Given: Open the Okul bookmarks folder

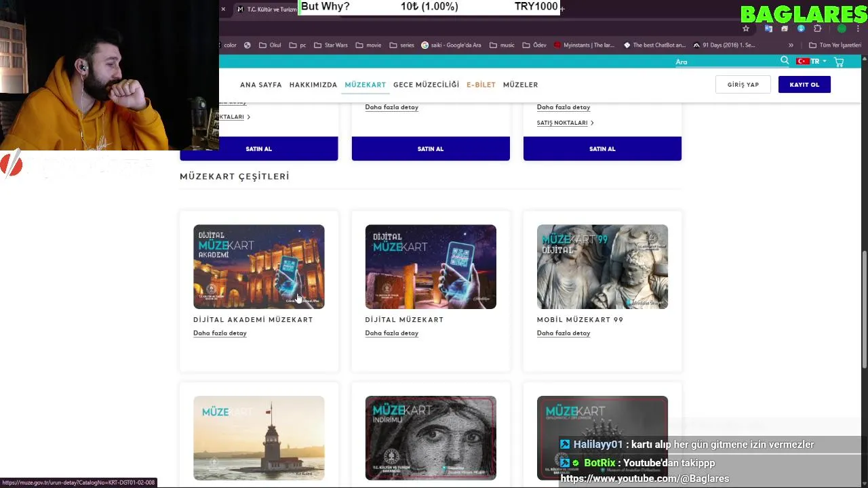Looking at the screenshot, I should pyautogui.click(x=269, y=45).
